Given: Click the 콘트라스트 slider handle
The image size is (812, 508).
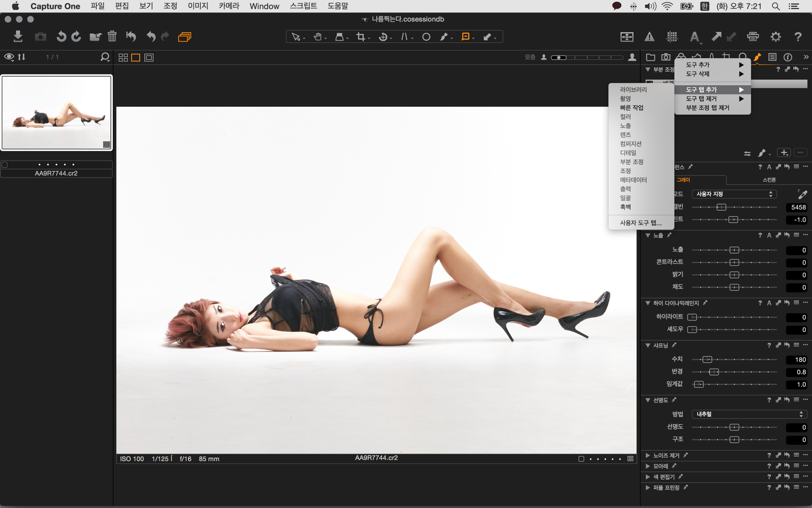Looking at the screenshot, I should point(734,262).
